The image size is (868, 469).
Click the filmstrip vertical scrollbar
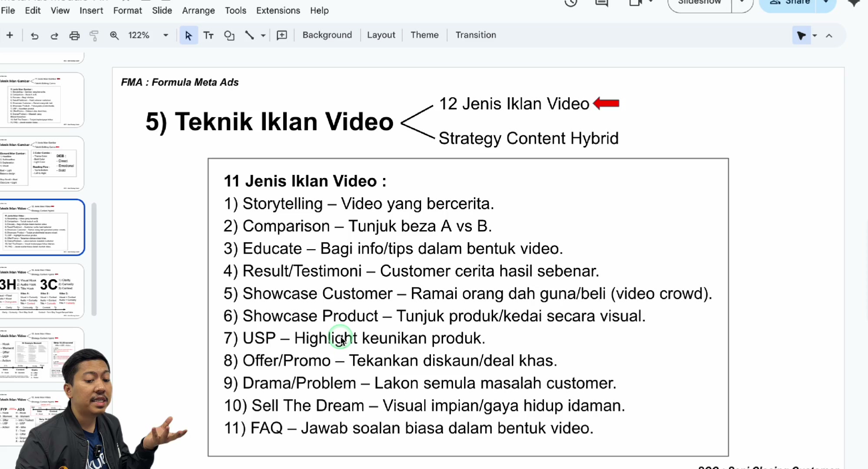(94, 259)
